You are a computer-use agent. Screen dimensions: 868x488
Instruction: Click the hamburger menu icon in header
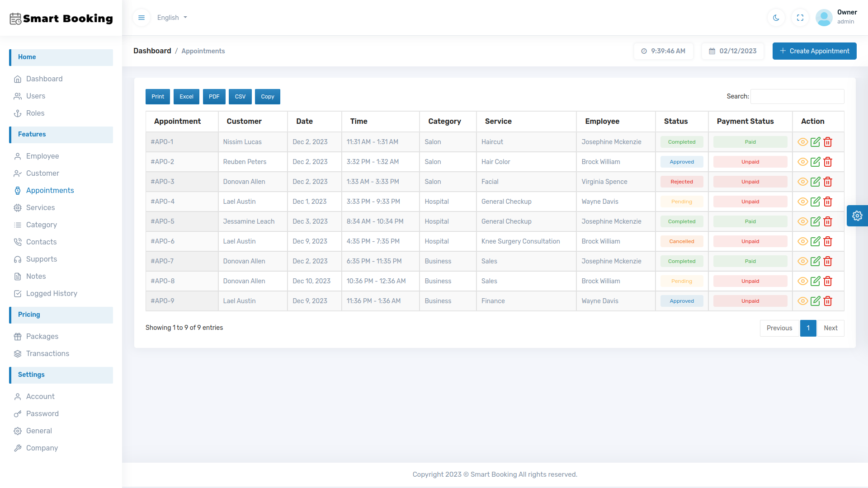coord(142,18)
